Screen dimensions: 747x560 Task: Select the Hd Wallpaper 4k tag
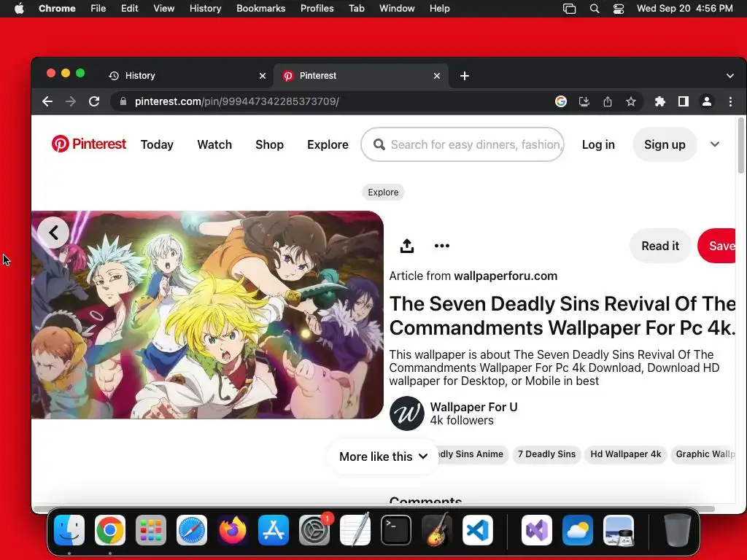tap(625, 454)
